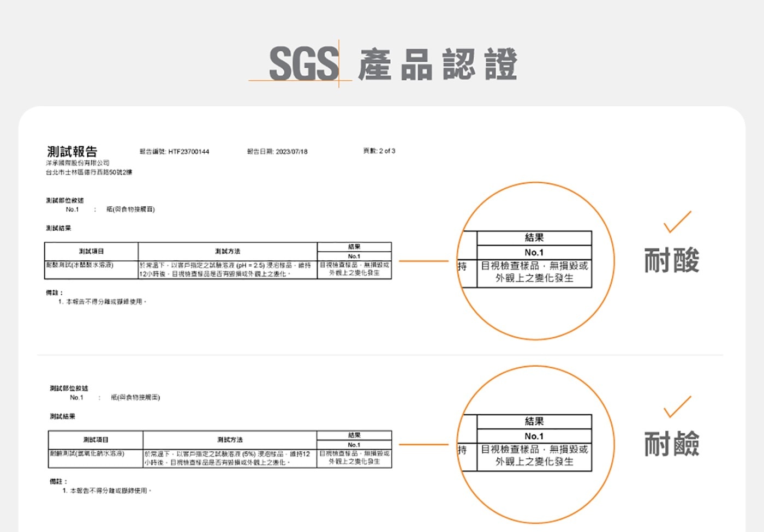The width and height of the screenshot is (764, 532).
Task: Click the pH = 2.5 test method cell
Action: click(228, 270)
